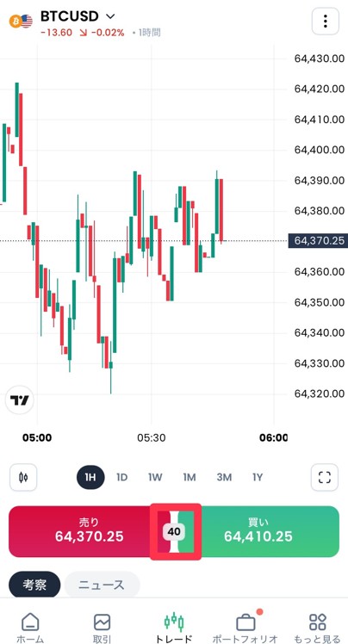348x644 pixels.
Task: Open the three-dot options menu
Action: pos(326,21)
